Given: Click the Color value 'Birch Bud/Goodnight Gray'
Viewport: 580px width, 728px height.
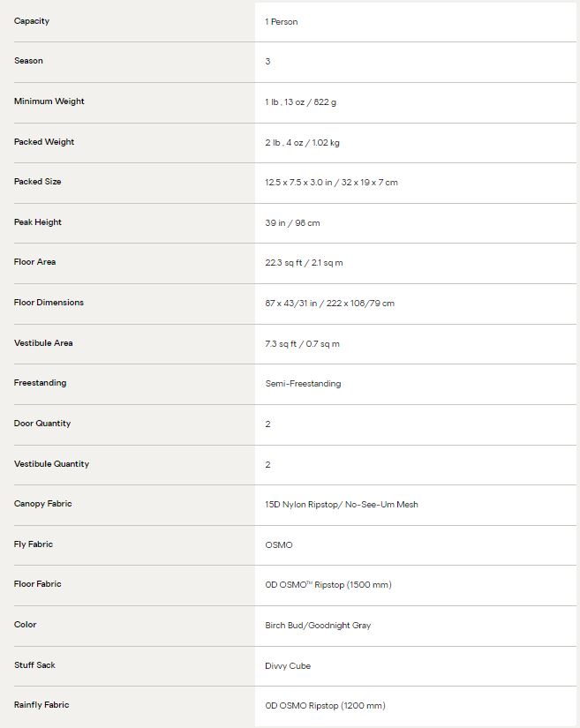Looking at the screenshot, I should point(318,626).
